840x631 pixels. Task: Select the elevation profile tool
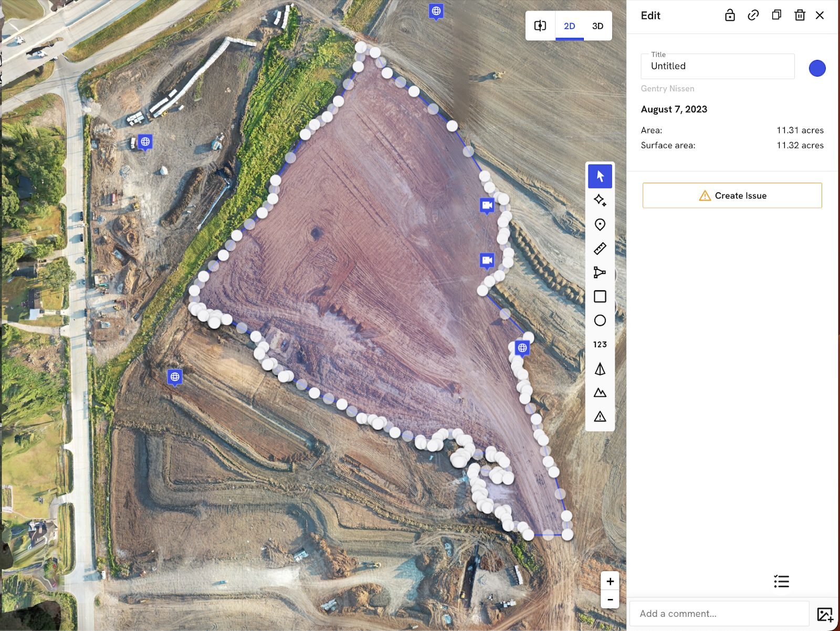(x=600, y=393)
